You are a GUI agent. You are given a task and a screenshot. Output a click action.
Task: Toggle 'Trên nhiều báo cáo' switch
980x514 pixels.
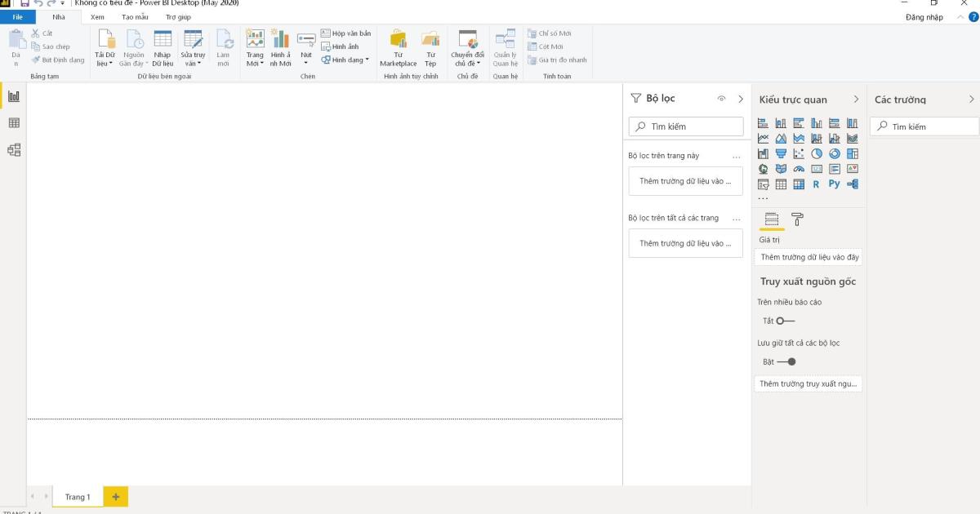pos(785,321)
